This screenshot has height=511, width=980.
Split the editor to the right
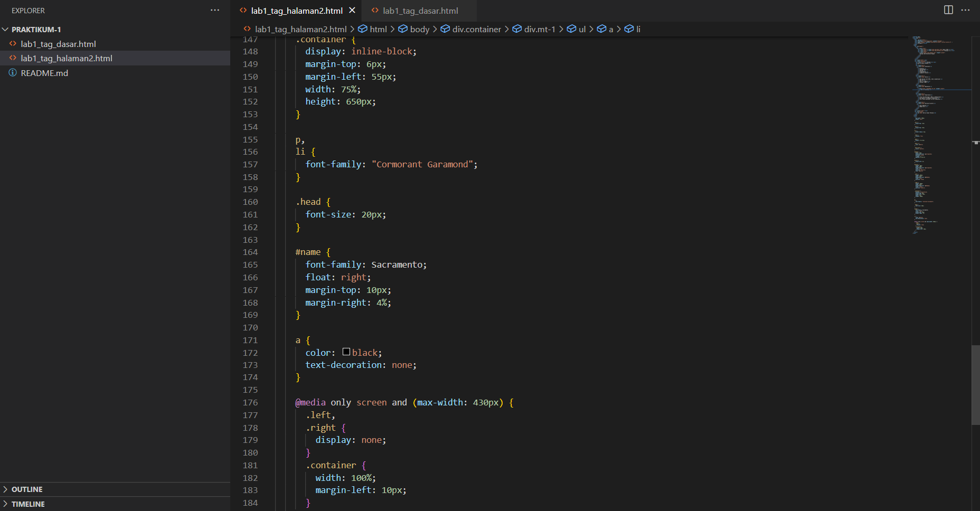point(948,10)
